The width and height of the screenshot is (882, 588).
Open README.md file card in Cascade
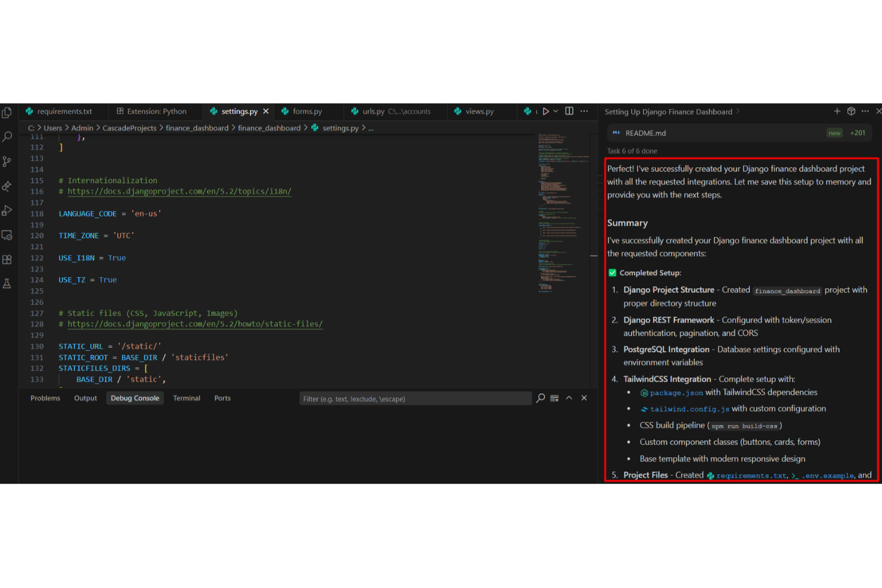(x=739, y=133)
